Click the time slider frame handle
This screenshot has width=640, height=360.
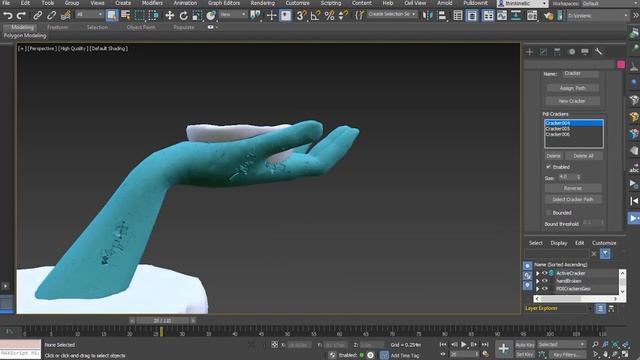coord(162,321)
